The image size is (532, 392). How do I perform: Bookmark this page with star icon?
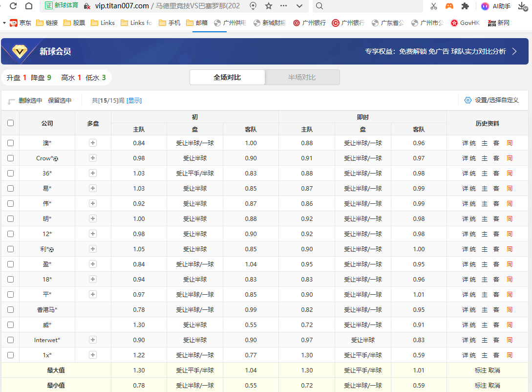[x=269, y=6]
